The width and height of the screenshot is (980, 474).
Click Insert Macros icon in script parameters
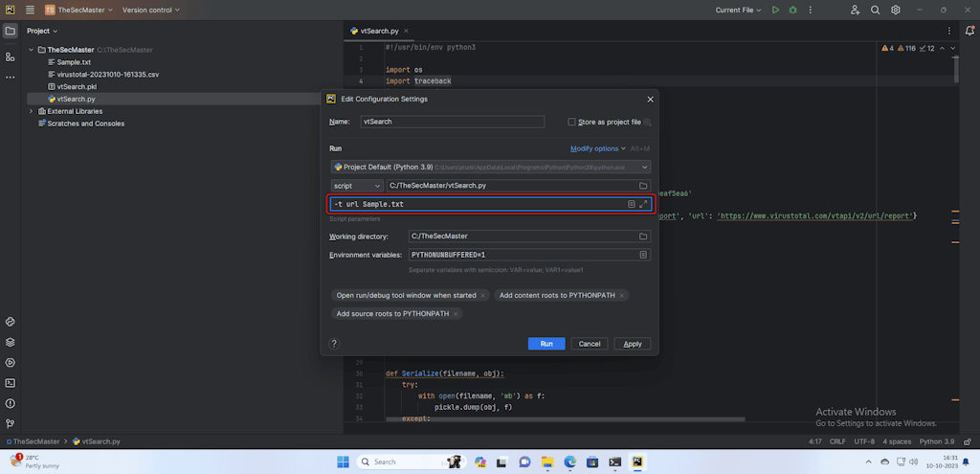click(x=632, y=204)
